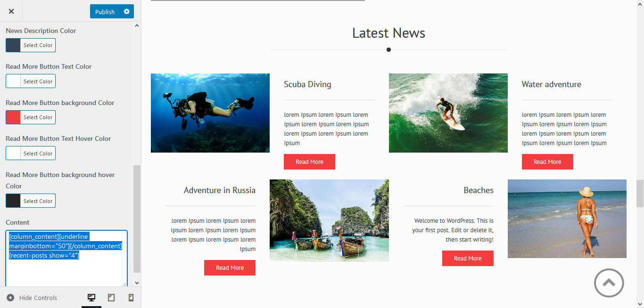Click Read More under Water adventure
644x308 pixels.
point(547,162)
